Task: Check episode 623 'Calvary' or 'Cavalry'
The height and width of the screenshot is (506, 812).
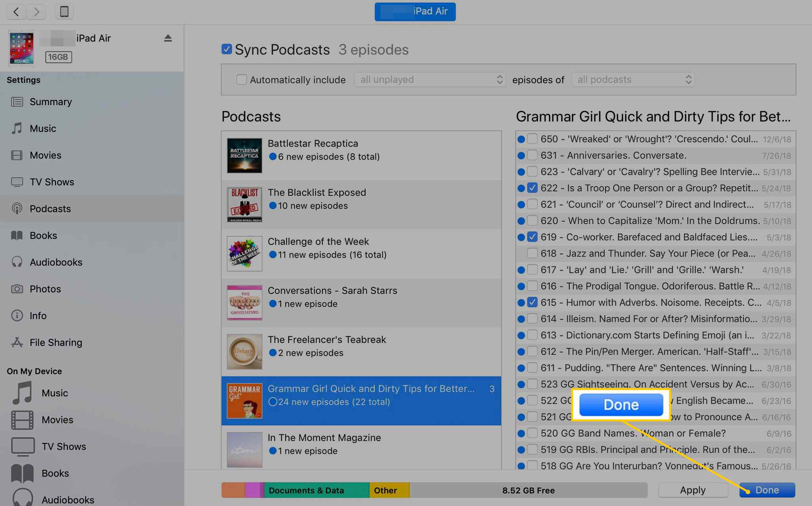Action: 532,172
